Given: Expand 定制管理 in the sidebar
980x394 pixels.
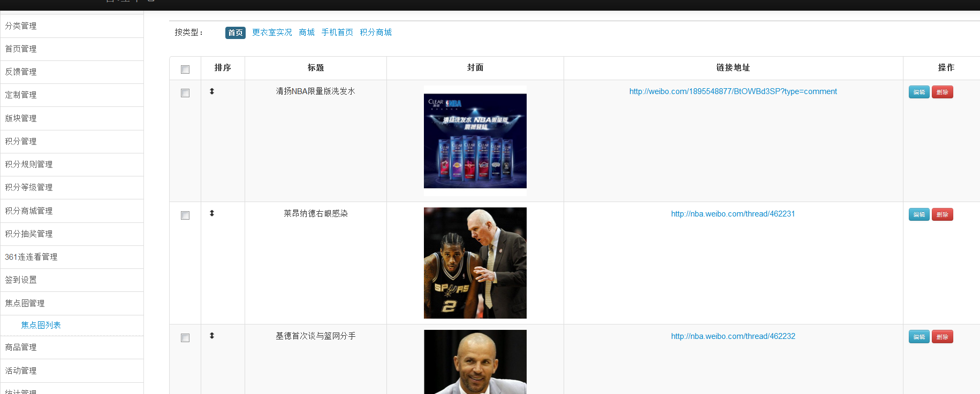Looking at the screenshot, I should point(72,95).
